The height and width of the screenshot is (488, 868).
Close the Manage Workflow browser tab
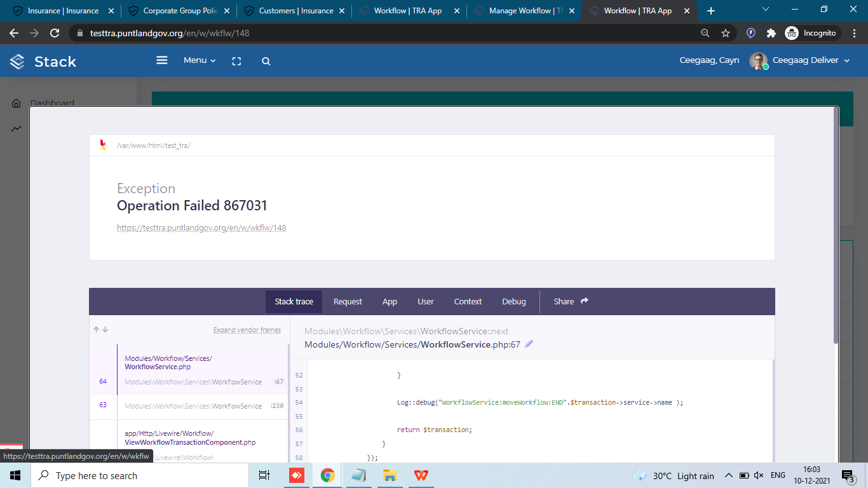coord(571,11)
